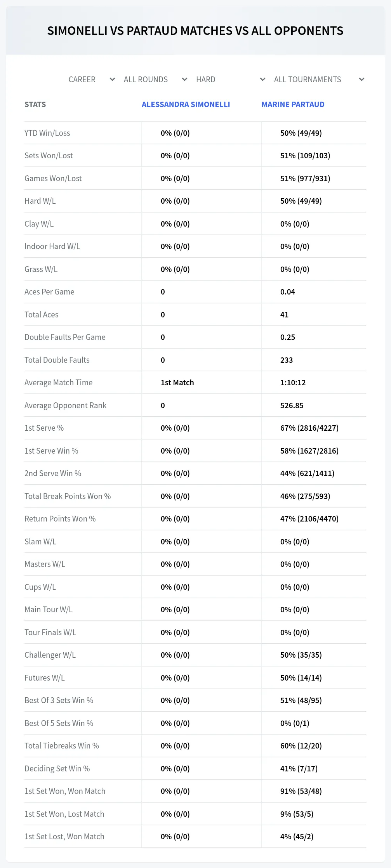Screen dimensions: 391x868
Task: Open the CAREER dropdown
Action: pos(92,80)
